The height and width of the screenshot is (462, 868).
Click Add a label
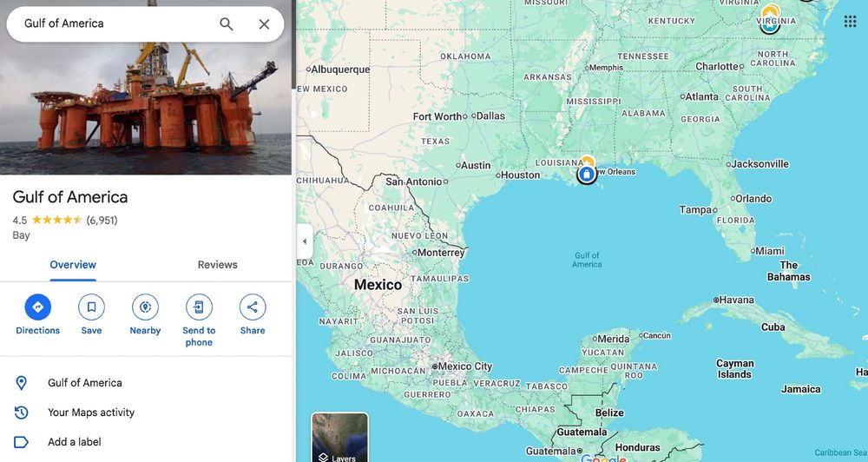pyautogui.click(x=74, y=442)
